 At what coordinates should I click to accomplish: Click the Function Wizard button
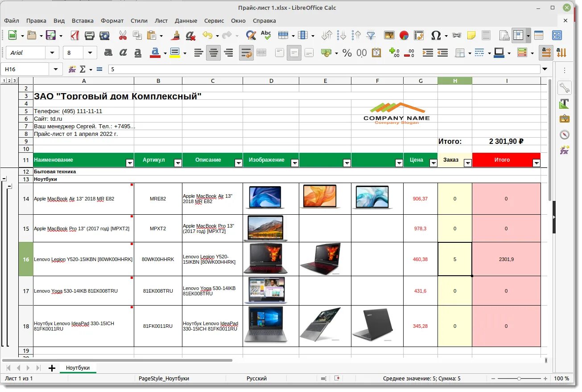tap(72, 69)
